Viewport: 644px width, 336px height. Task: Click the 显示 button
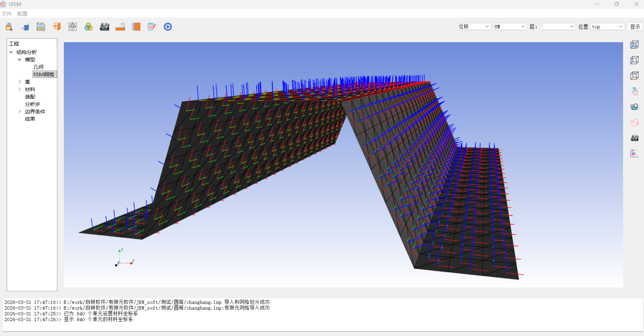tap(635, 27)
